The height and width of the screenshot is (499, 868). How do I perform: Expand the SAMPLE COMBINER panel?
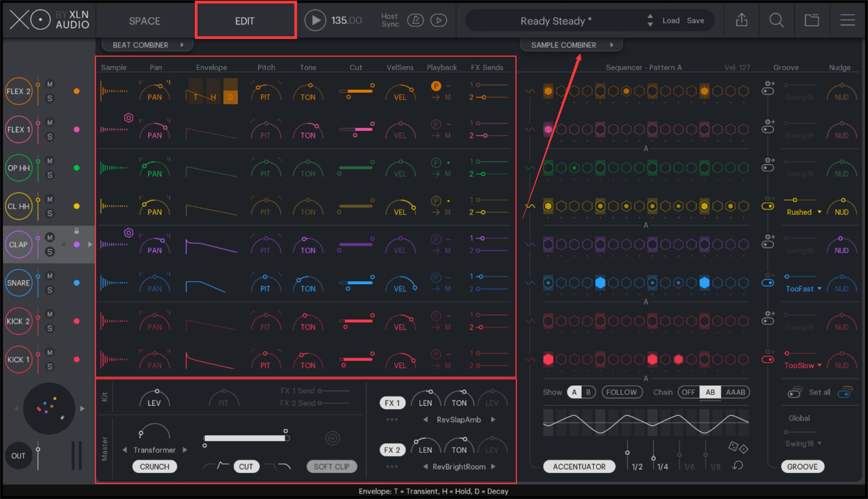[571, 45]
